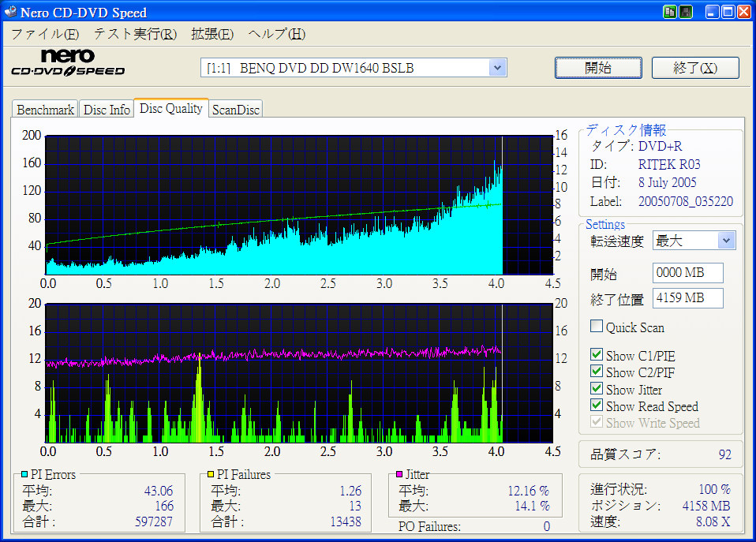Click the yellow PI Failures legend swatch
Screen dimensions: 756x542
pyautogui.click(x=211, y=474)
